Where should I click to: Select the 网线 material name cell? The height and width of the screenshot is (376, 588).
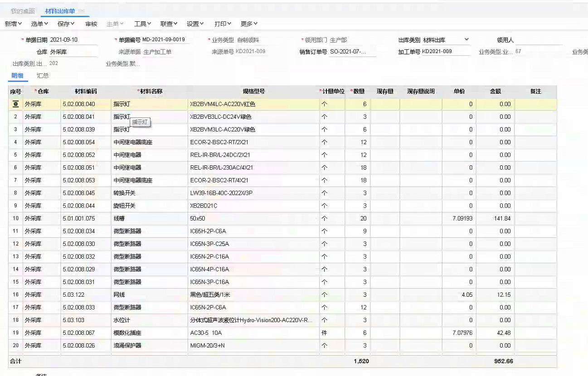[x=150, y=294]
